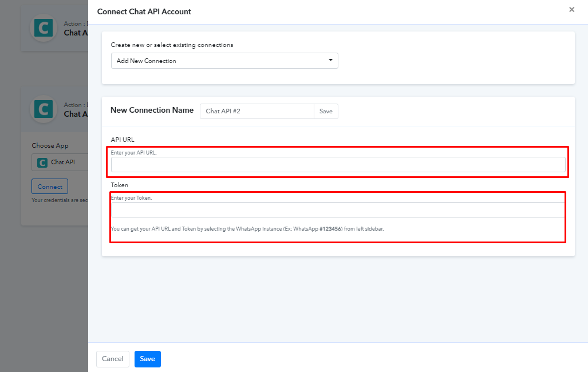
Task: Click the blue Save button at bottom
Action: tap(147, 359)
